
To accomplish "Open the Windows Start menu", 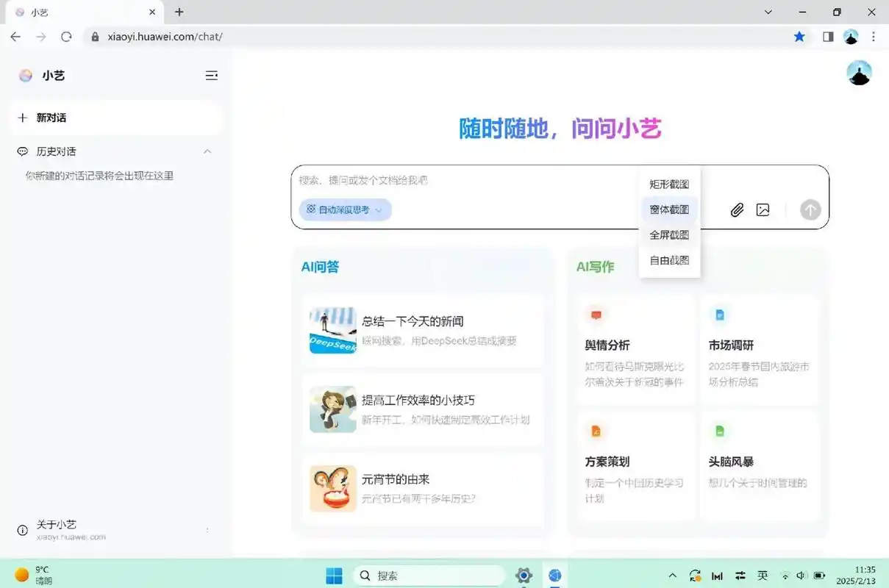I will (x=335, y=576).
